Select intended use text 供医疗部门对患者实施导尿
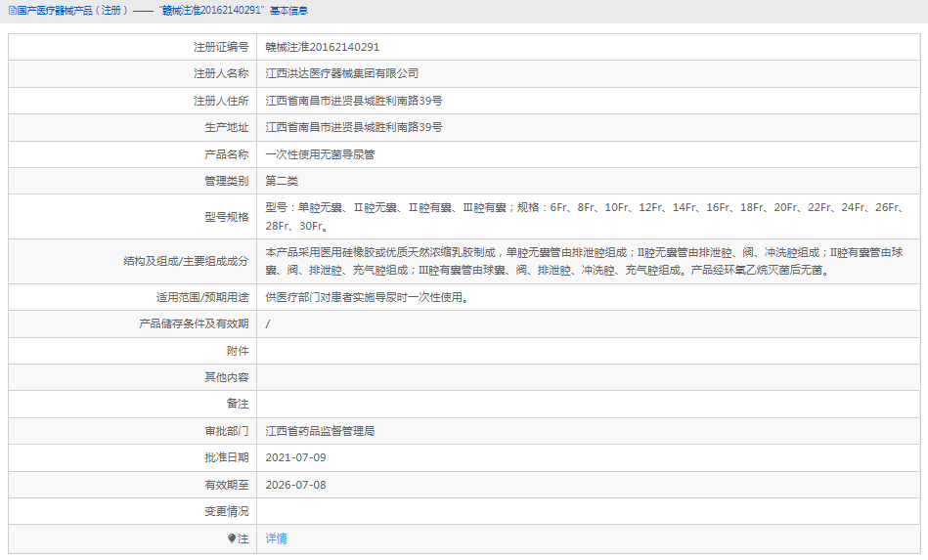Image resolution: width=928 pixels, height=560 pixels. pos(367,297)
